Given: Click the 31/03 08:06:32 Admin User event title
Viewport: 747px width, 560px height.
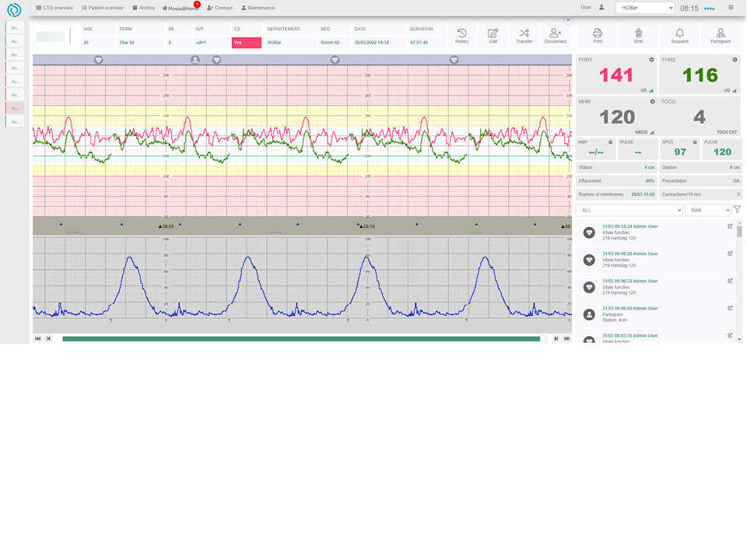Looking at the screenshot, I should [x=630, y=281].
